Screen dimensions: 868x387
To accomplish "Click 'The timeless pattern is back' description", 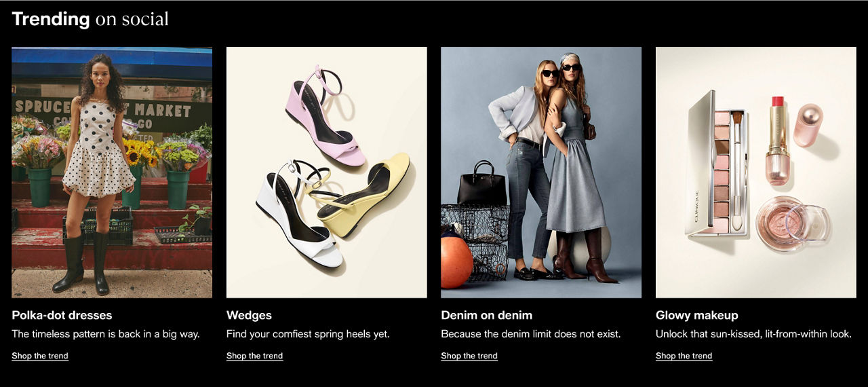I will (x=106, y=334).
